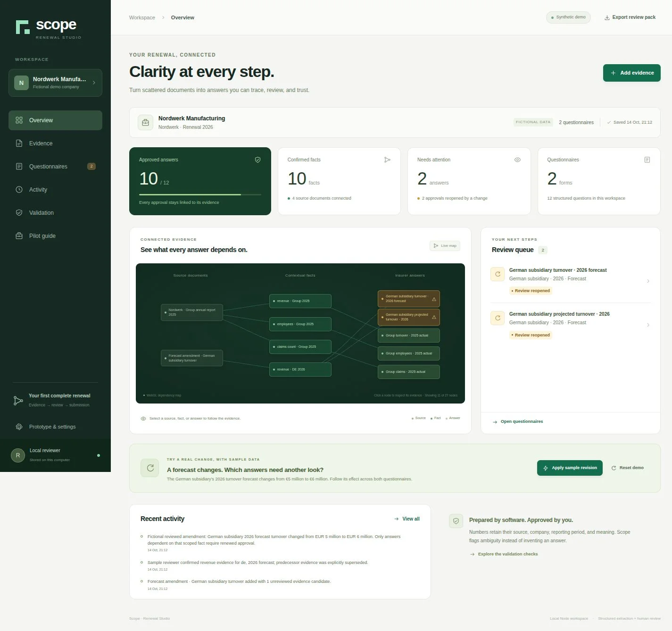Click the Questionnaires card document icon

647,160
